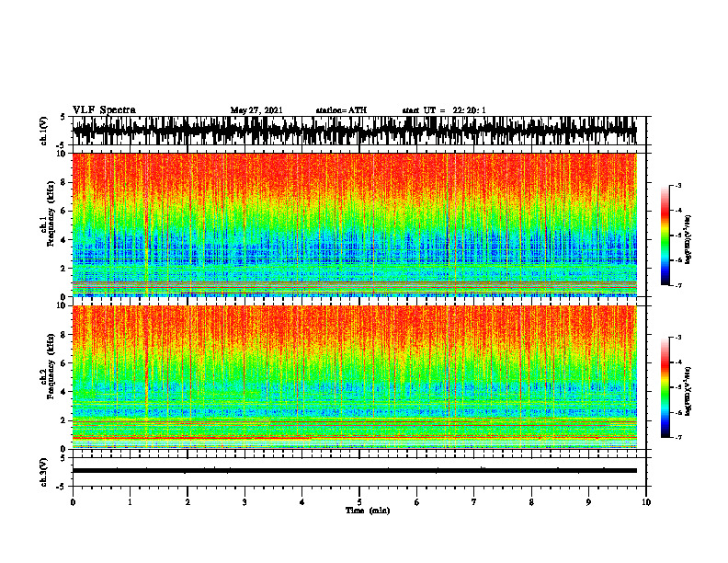Click the "8" kHz tick on ch.1 frequency axis
The height and width of the screenshot is (563, 728).
[x=64, y=182]
